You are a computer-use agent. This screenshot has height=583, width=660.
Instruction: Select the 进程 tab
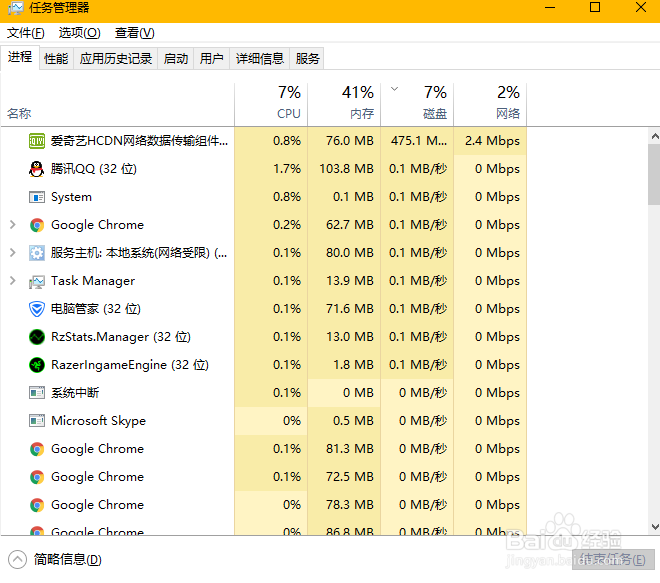(x=20, y=57)
